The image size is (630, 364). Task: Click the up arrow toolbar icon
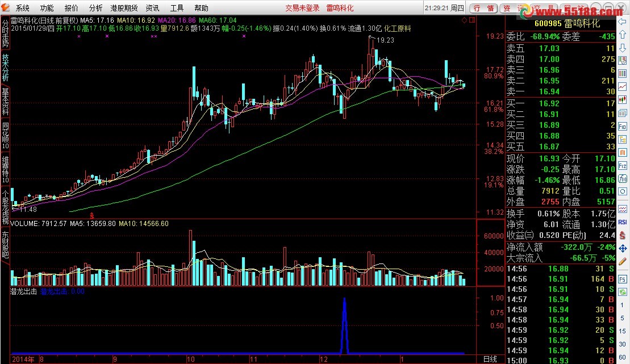(623, 35)
